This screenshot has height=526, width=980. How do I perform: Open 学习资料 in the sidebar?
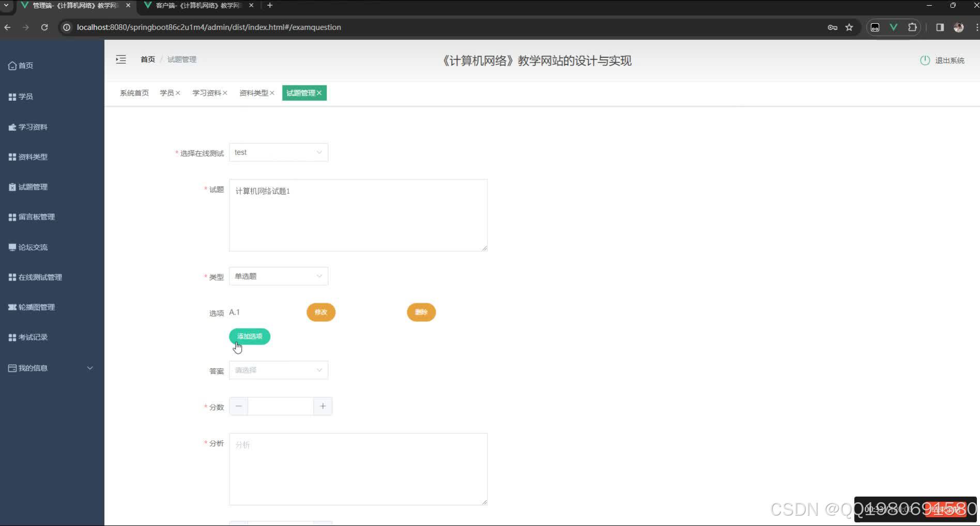click(28, 127)
